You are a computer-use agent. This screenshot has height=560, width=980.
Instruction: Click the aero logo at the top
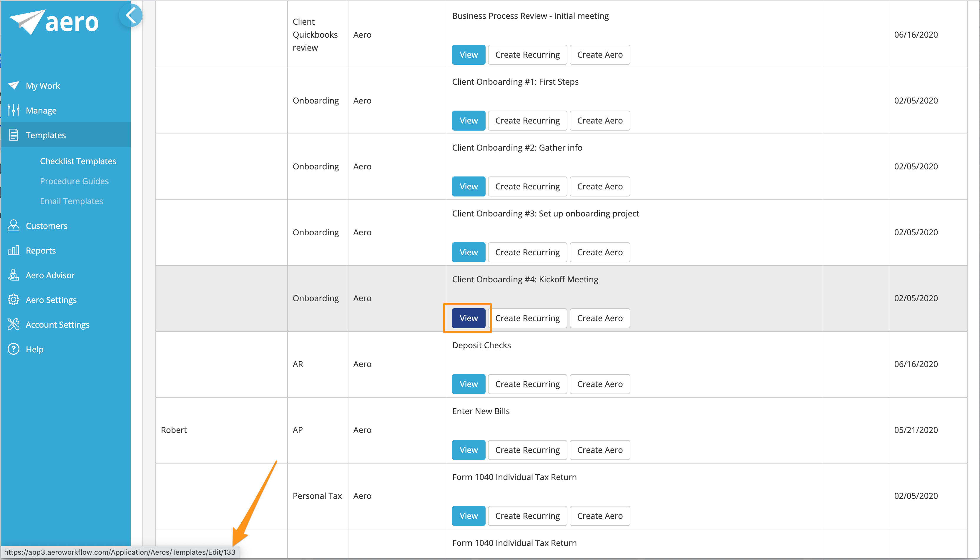(55, 22)
